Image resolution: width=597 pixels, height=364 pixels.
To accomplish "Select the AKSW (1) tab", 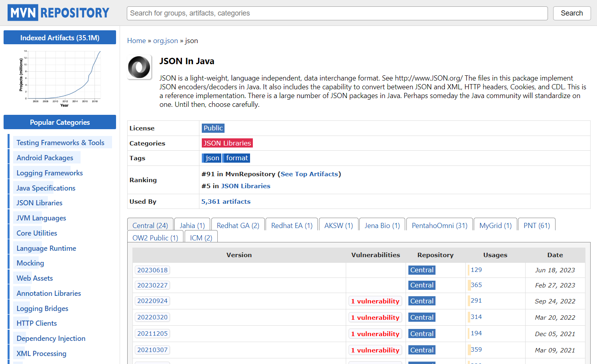I will (x=339, y=225).
